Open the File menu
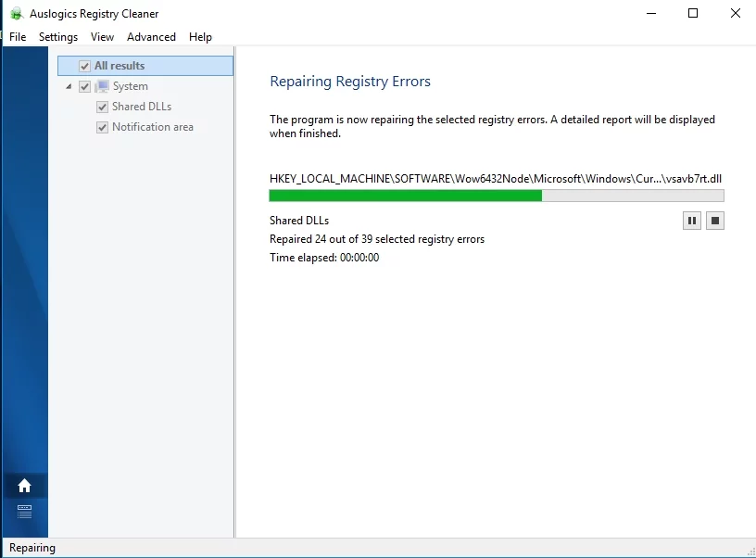The width and height of the screenshot is (756, 558). 18,37
